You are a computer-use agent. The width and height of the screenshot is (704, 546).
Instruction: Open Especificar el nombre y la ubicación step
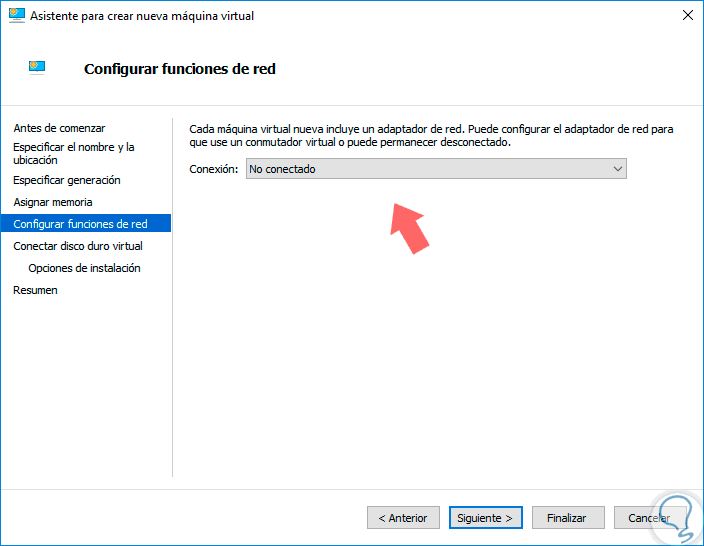[x=74, y=153]
